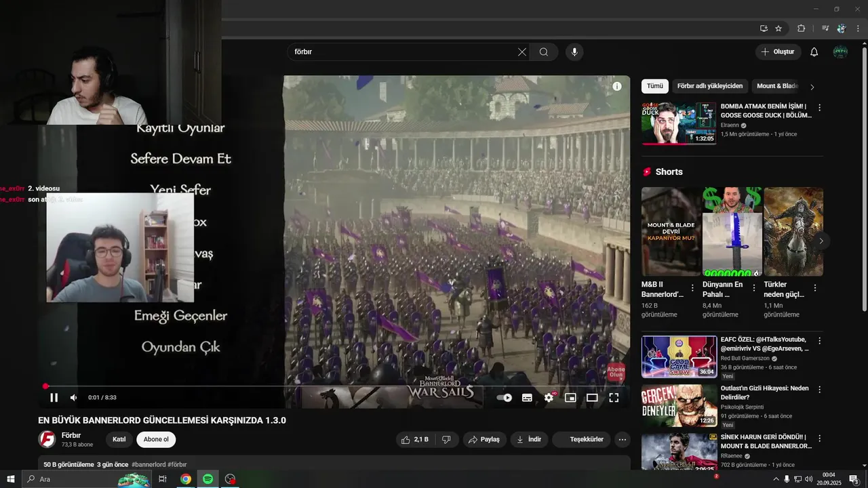Open YouTube notifications bell

(x=814, y=52)
